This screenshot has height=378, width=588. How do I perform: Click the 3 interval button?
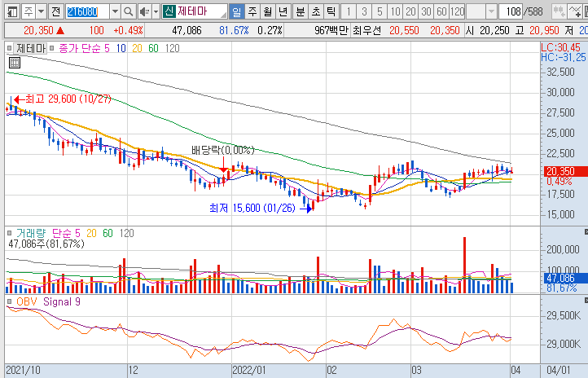[x=364, y=12]
